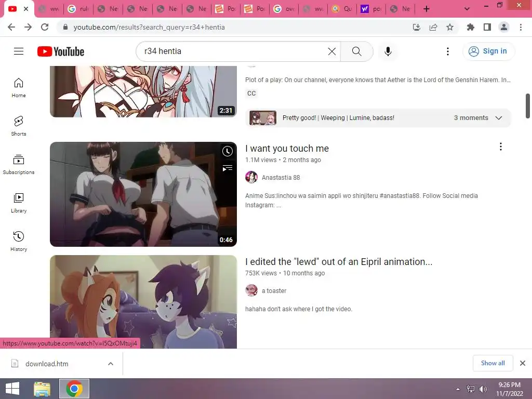The image size is (532, 399).
Task: Click the YouTube logo
Action: (61, 51)
